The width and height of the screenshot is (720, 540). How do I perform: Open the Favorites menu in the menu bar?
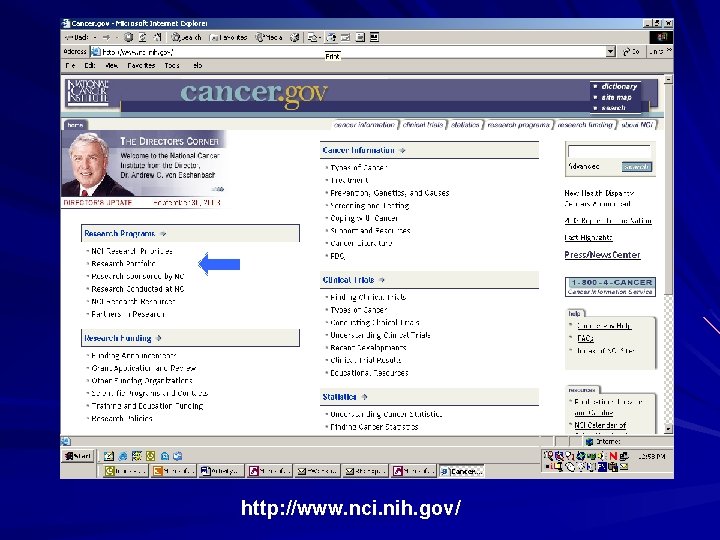coord(141,66)
